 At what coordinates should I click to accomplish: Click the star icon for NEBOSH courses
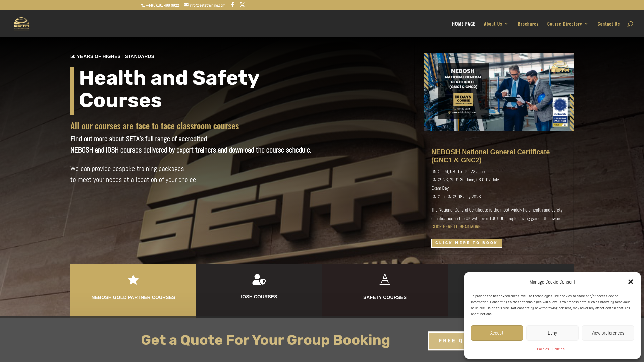tap(133, 280)
